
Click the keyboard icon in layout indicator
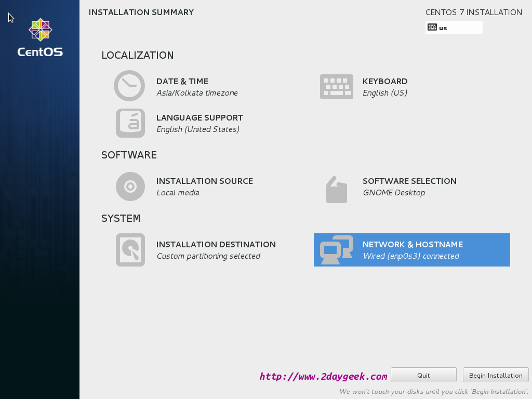click(x=432, y=27)
